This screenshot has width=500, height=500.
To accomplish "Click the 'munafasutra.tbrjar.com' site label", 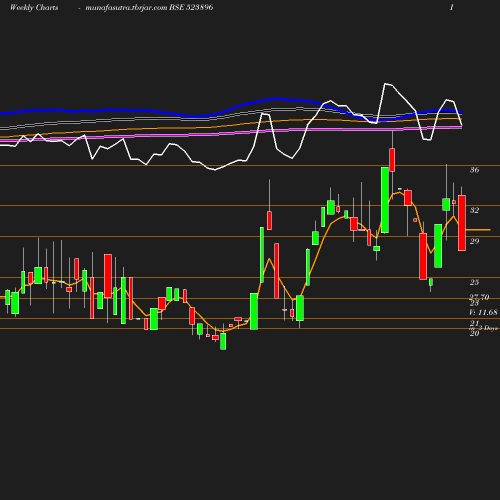I will [x=126, y=8].
